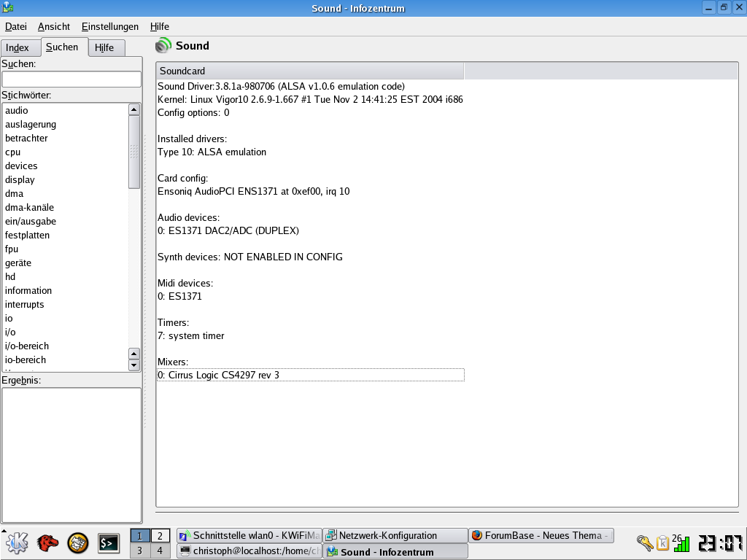The width and height of the screenshot is (747, 560).
Task: Focus the Suchen search input field
Action: (71, 79)
